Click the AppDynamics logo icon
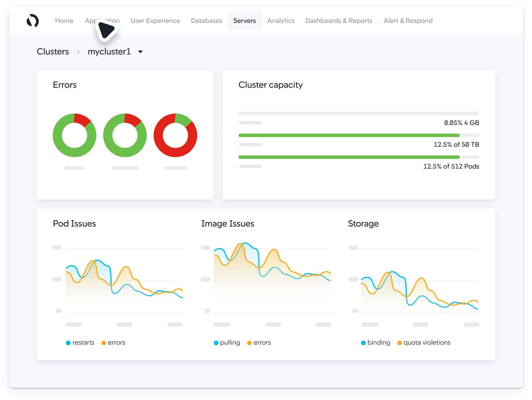 click(32, 21)
